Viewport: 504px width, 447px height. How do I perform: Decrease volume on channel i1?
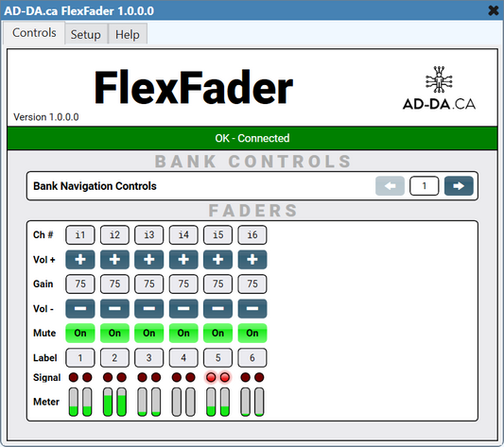(x=80, y=308)
